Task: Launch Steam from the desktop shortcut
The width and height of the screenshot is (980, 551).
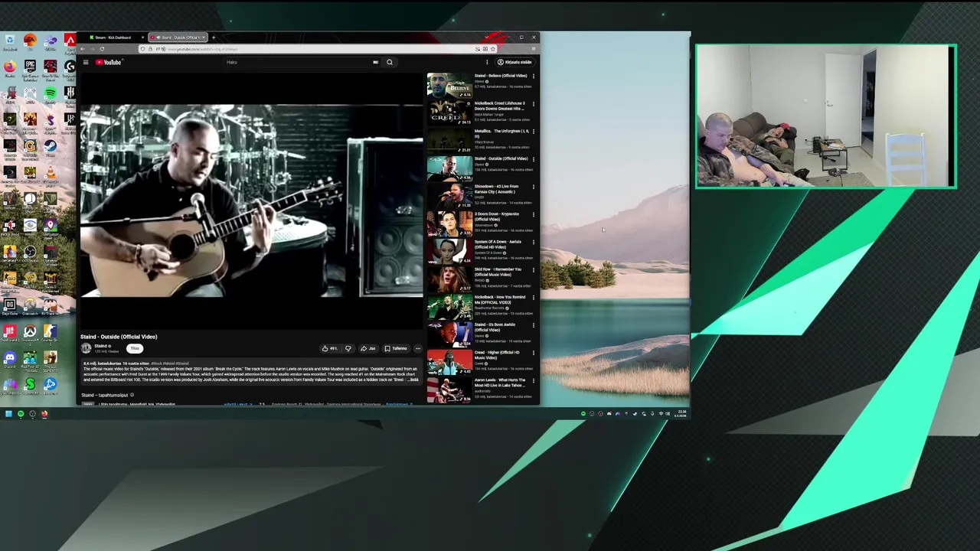Action: tap(51, 148)
